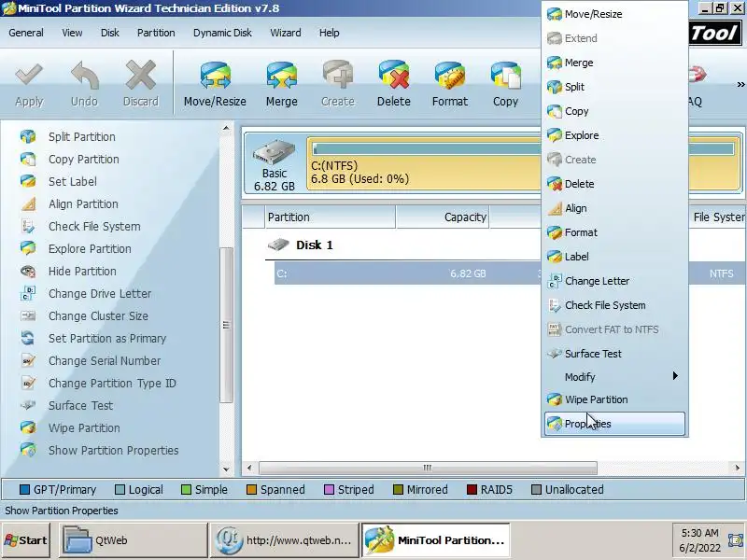747x560 pixels.
Task: Choose Change Drive Letter in sidebar
Action: tap(100, 293)
